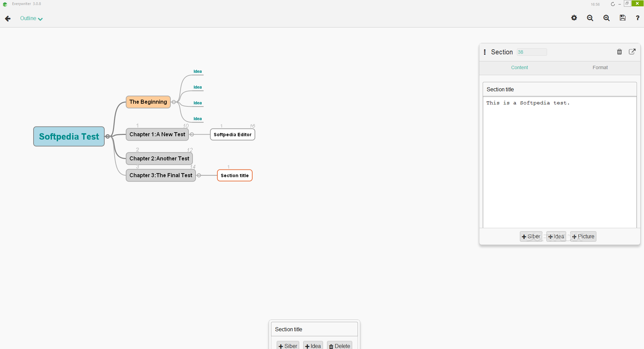Open help question mark icon
The image size is (644, 349).
tap(638, 18)
